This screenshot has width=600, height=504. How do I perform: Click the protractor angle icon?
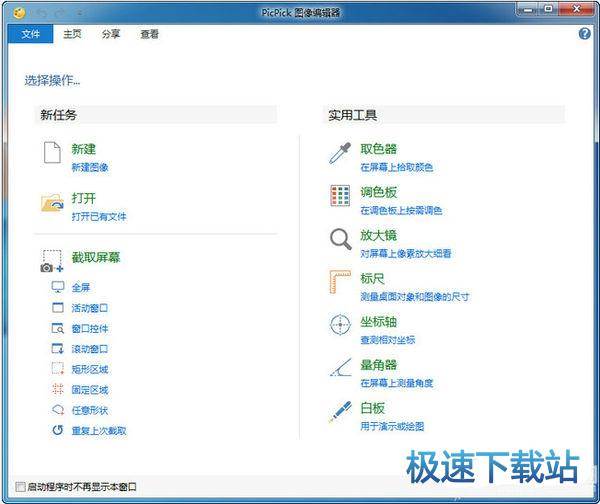[x=340, y=367]
